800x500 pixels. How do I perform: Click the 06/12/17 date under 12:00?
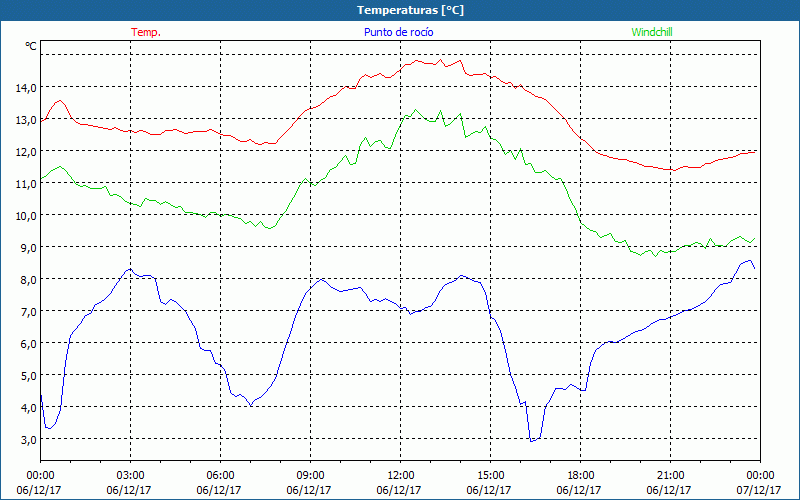click(x=399, y=490)
